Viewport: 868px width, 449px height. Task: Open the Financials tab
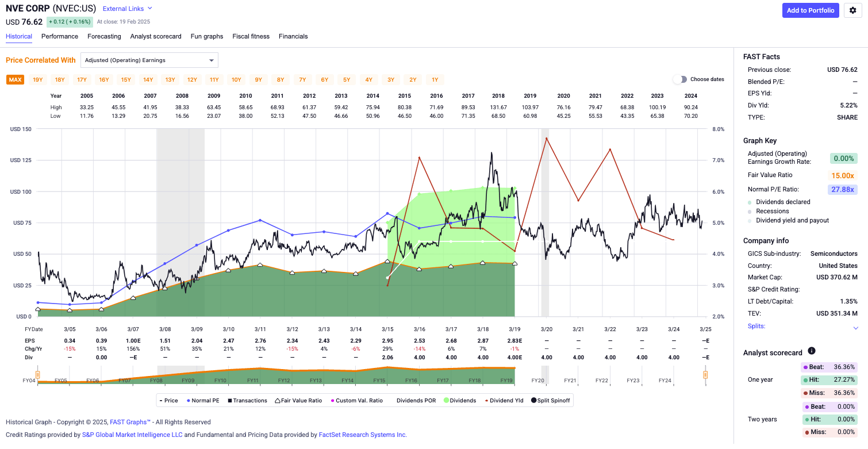[293, 36]
